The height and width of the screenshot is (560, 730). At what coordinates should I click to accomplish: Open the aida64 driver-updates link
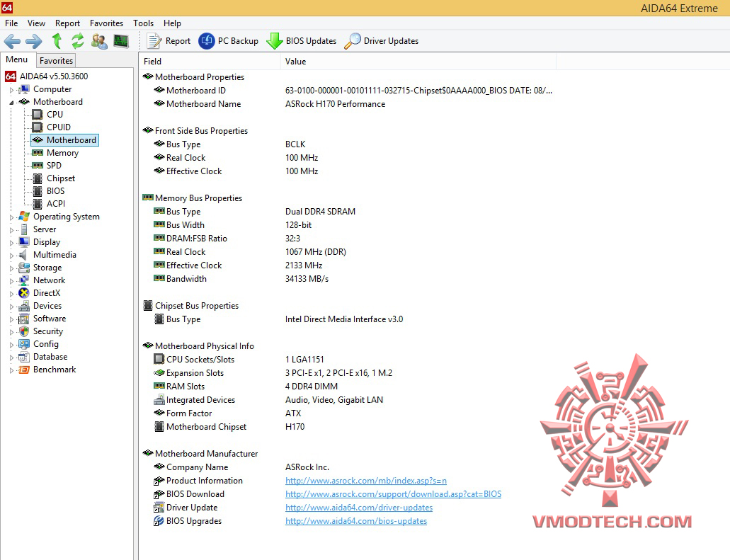359,508
